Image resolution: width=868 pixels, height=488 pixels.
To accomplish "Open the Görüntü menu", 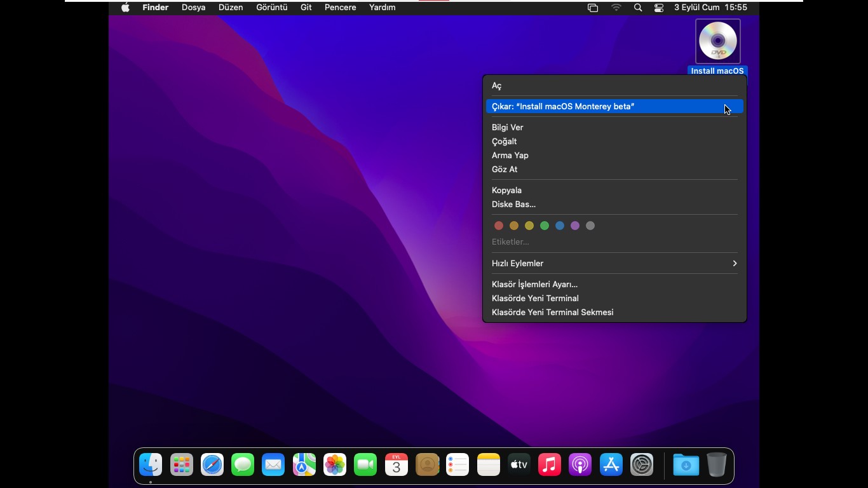I will pyautogui.click(x=272, y=8).
